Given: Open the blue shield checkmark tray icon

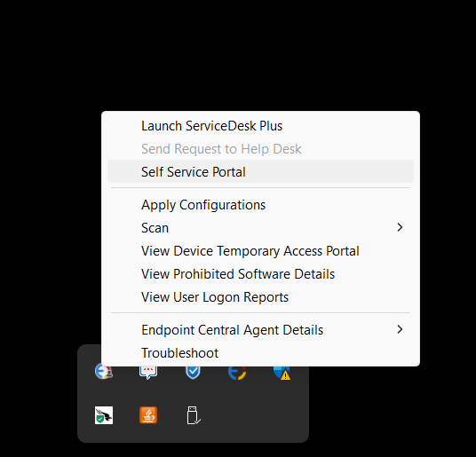Looking at the screenshot, I should click(193, 373).
